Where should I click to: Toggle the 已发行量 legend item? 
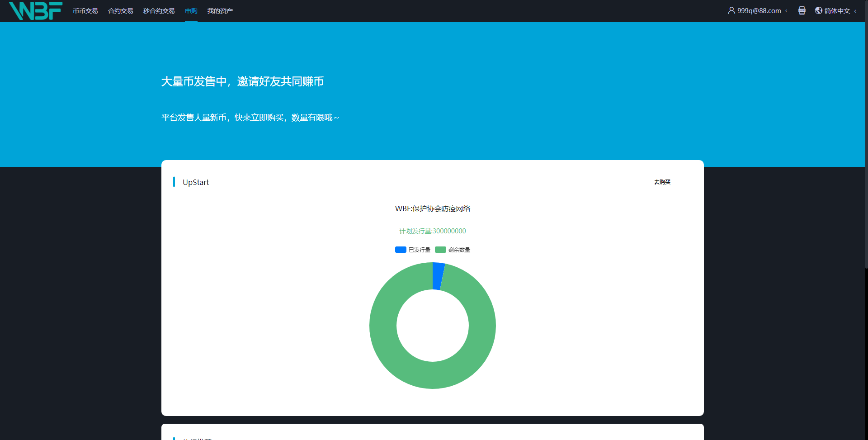pyautogui.click(x=412, y=249)
